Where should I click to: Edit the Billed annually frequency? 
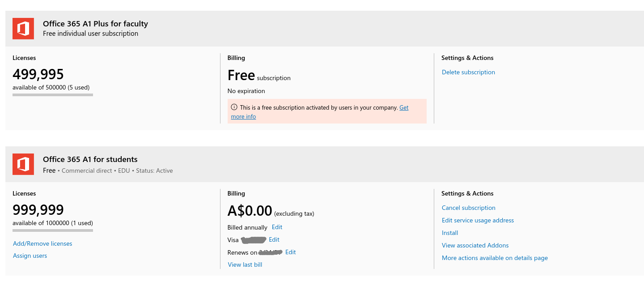(x=277, y=227)
